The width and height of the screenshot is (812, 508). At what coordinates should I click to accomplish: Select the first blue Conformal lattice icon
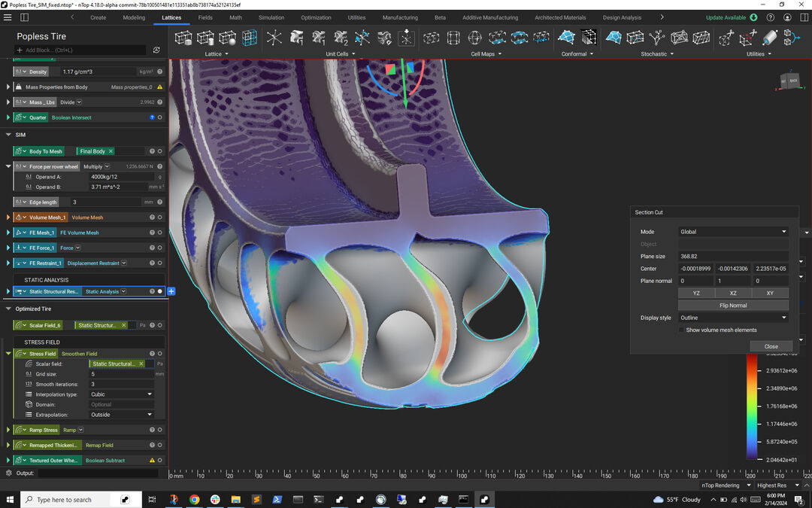pyautogui.click(x=566, y=38)
